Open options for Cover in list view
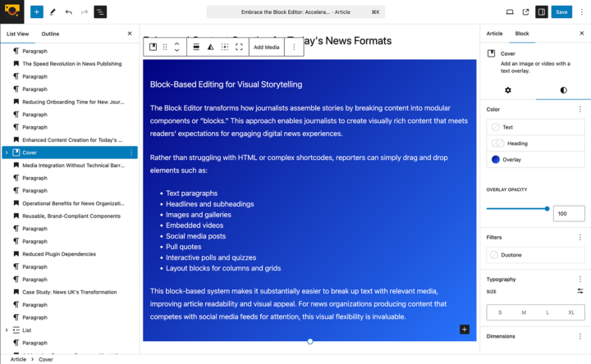 pyautogui.click(x=131, y=152)
